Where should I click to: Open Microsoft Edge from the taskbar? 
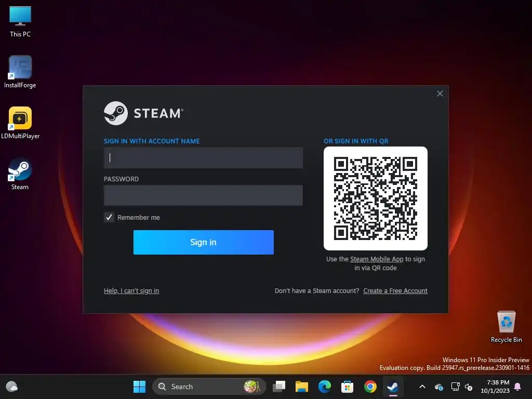coord(324,387)
